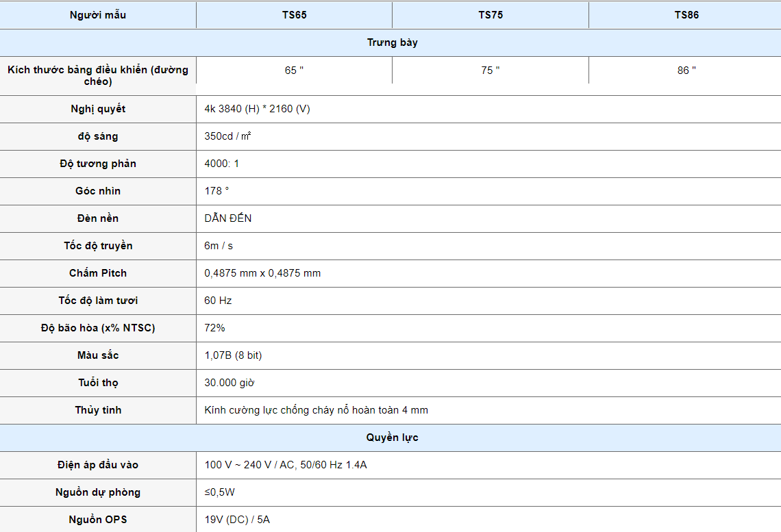Viewport: 781px width, 532px height.
Task: Click the '1,07B (8 bit)' value
Action: [x=233, y=355]
